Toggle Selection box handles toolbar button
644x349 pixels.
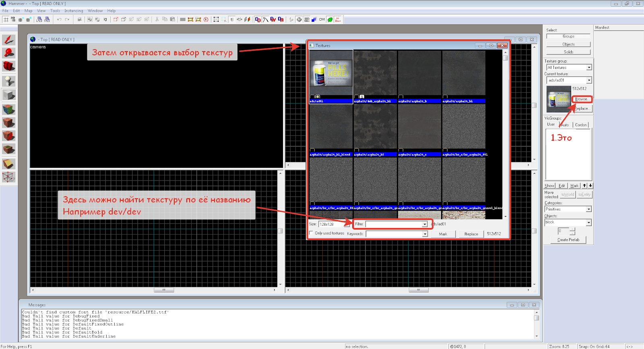[x=216, y=19]
